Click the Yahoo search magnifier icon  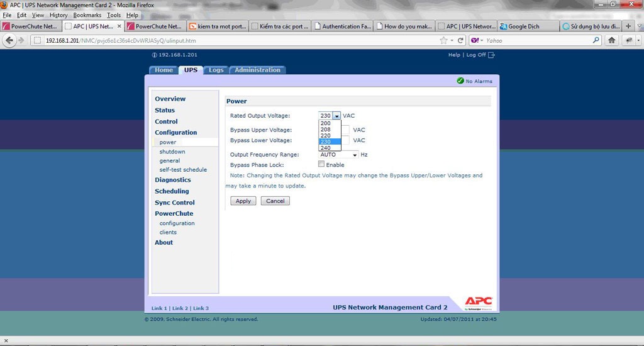tap(596, 40)
